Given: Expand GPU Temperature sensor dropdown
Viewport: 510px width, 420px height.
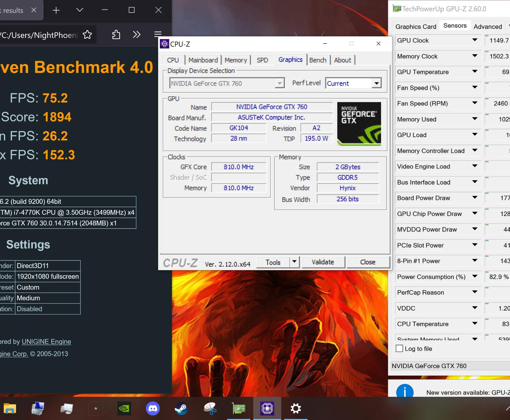Looking at the screenshot, I should click(x=475, y=71).
